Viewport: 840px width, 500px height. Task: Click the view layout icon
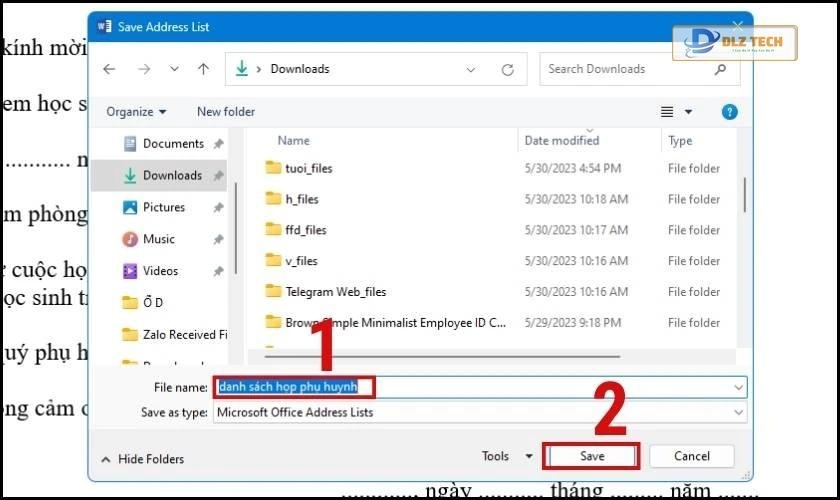tap(668, 112)
